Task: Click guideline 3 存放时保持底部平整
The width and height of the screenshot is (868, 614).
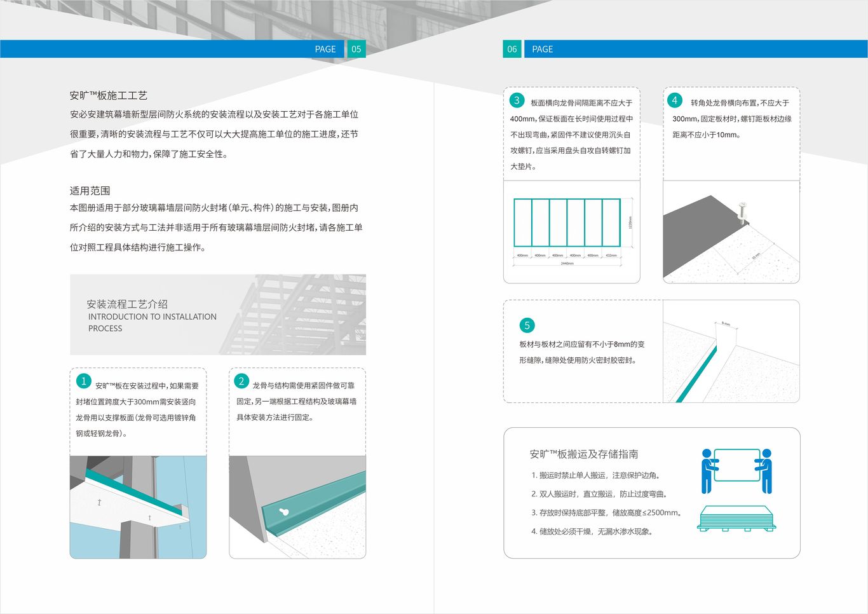Action: coord(606,512)
